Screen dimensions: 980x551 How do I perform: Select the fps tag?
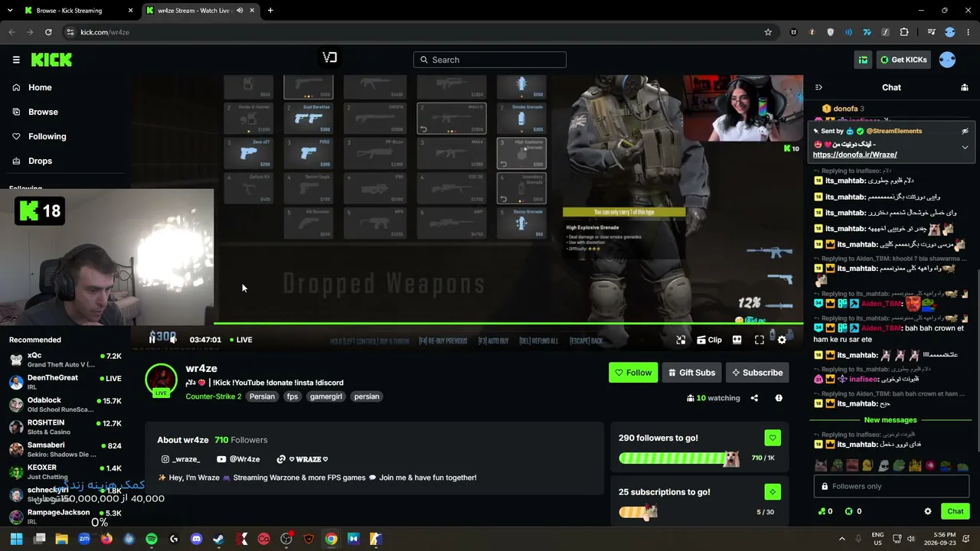pos(292,396)
